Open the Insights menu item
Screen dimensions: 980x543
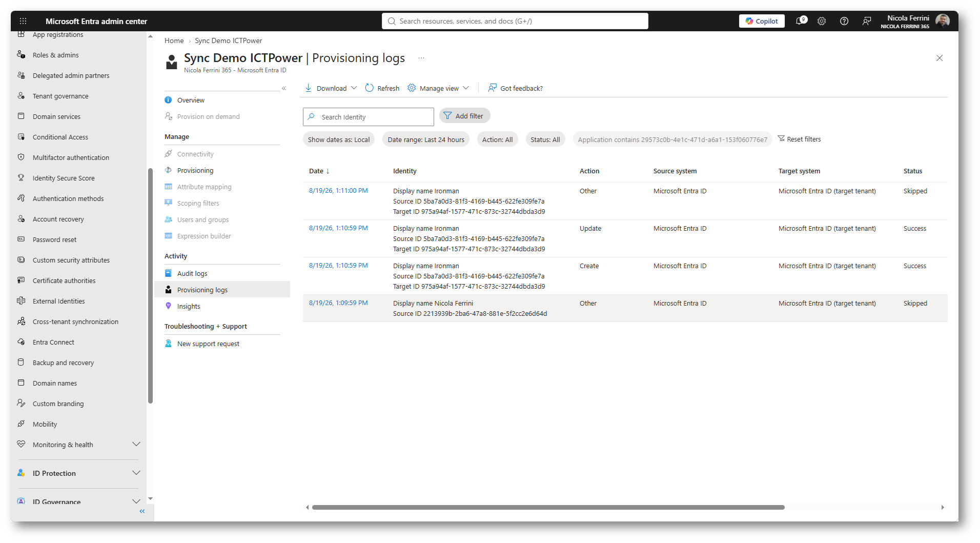coord(189,306)
